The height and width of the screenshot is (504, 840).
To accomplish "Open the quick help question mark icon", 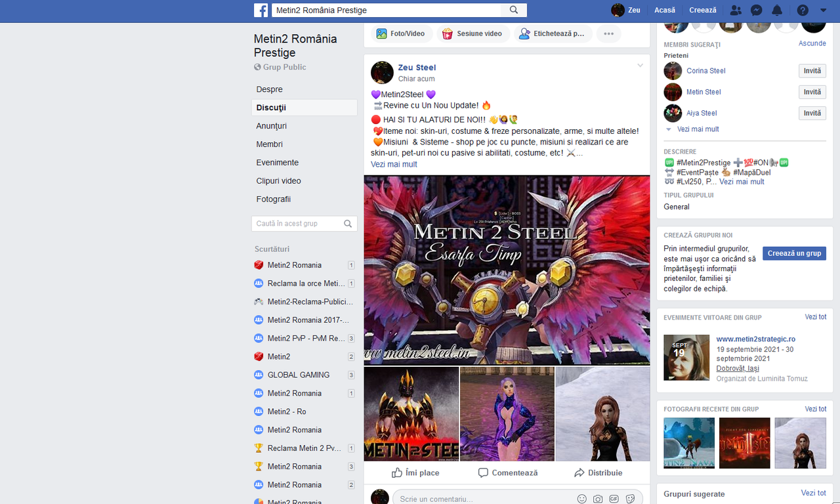I will (x=801, y=10).
